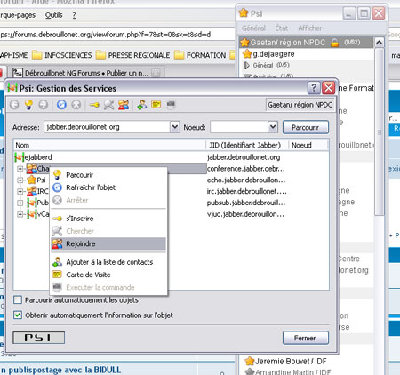Open the PRESSE REGIONALE bookmark folder
This screenshot has width=400, height=375.
coord(133,55)
